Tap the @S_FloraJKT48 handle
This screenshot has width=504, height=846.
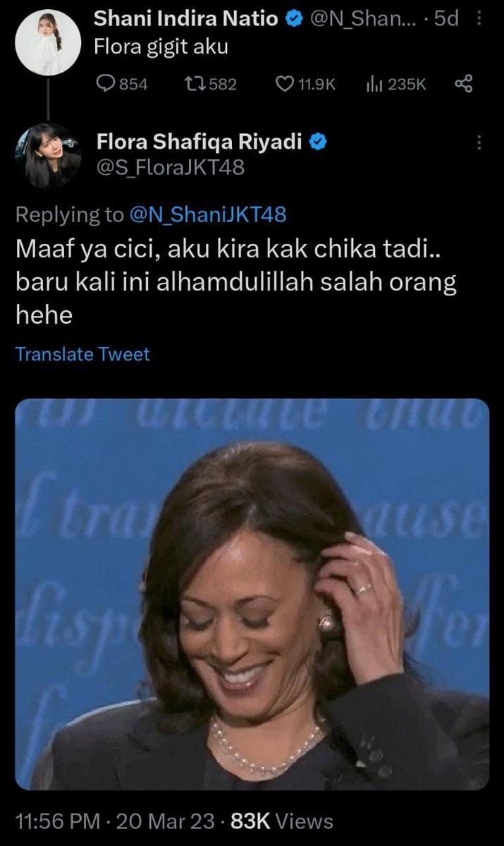click(x=170, y=167)
